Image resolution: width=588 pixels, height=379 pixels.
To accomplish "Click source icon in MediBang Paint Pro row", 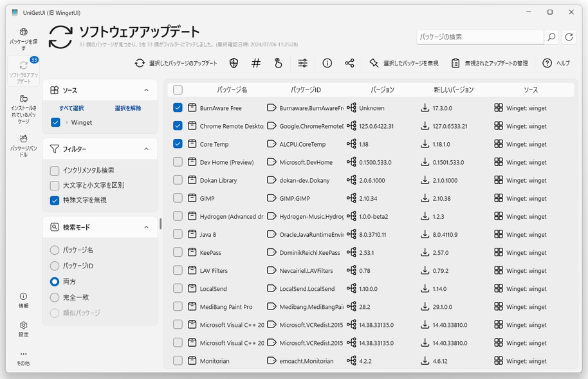I will coord(499,306).
